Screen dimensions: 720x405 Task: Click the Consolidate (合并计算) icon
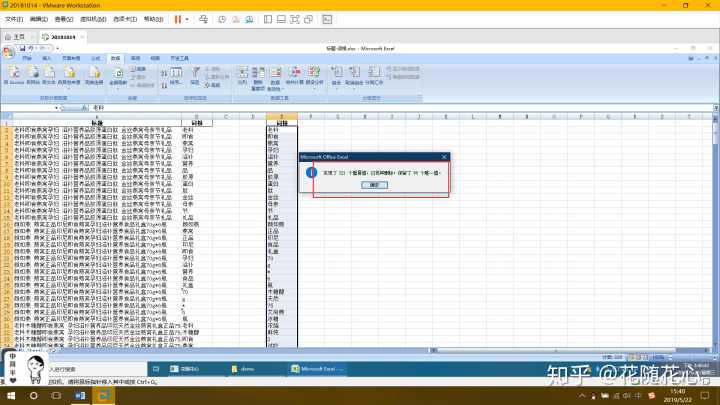tap(295, 76)
